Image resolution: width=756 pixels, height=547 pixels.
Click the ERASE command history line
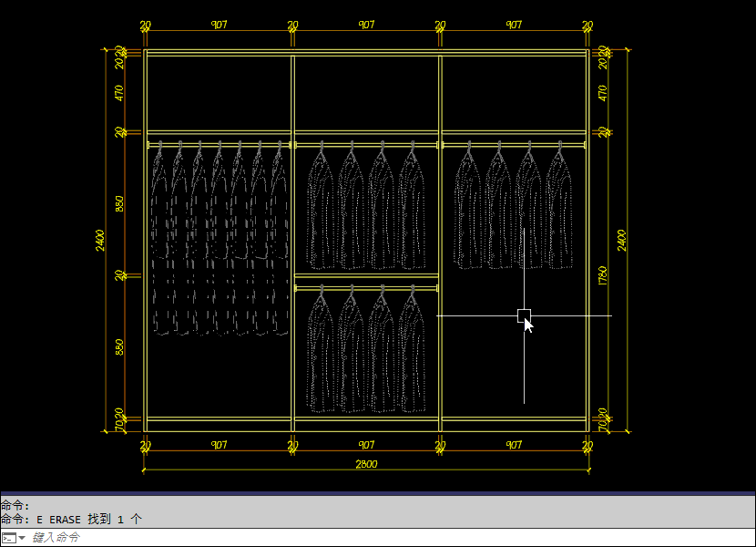click(x=72, y=519)
